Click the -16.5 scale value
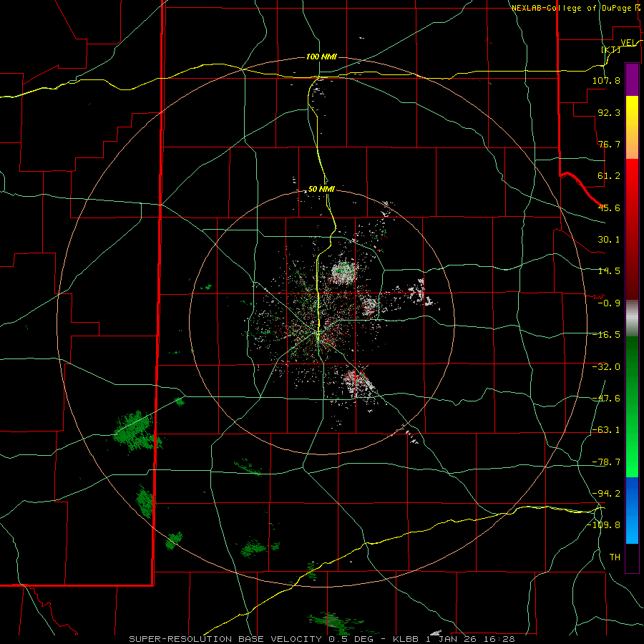Screen dimensions: 644x644 [606, 335]
